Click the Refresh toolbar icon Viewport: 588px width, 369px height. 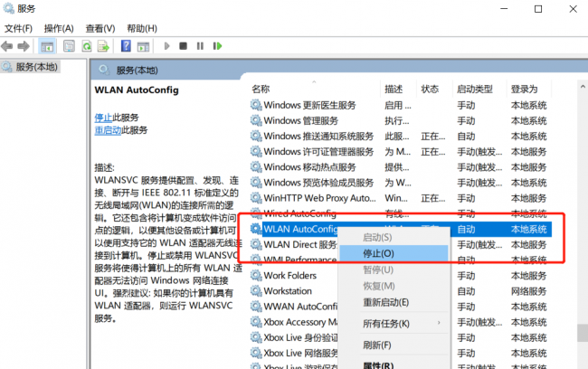[x=87, y=46]
